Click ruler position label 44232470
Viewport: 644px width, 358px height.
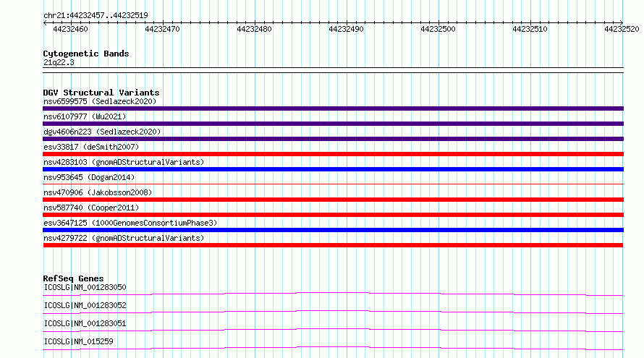coord(162,29)
